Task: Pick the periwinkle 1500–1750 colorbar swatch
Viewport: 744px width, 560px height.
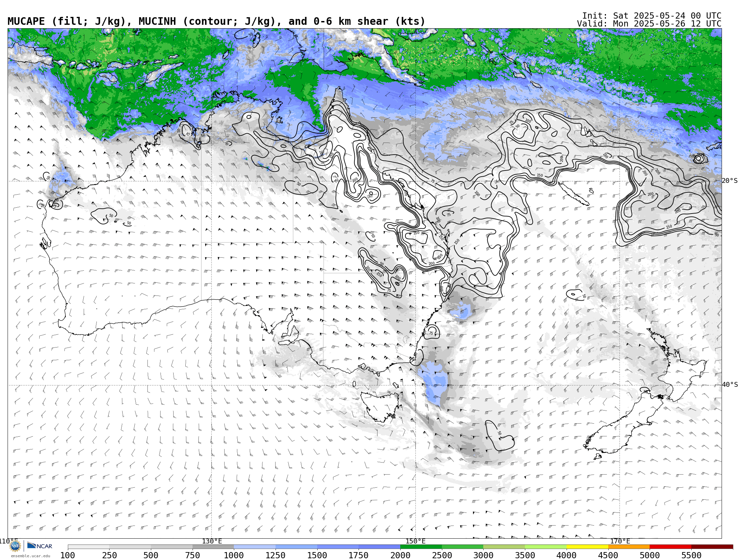Action: [338, 547]
